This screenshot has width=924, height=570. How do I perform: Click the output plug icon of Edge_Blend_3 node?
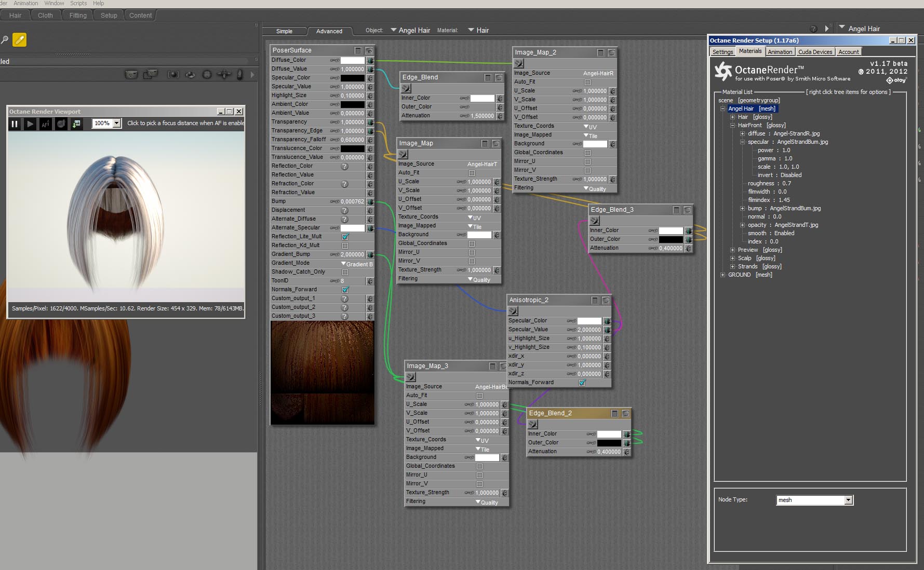coord(595,221)
